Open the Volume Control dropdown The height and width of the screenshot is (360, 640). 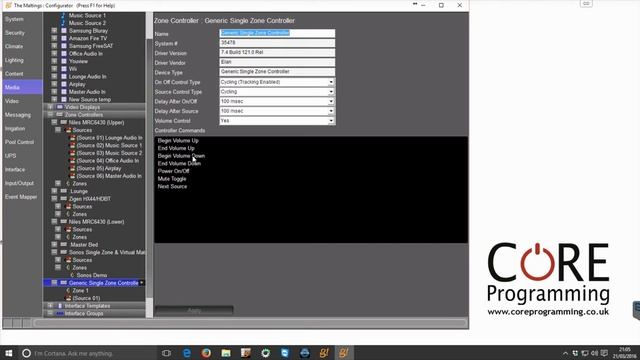(331, 121)
